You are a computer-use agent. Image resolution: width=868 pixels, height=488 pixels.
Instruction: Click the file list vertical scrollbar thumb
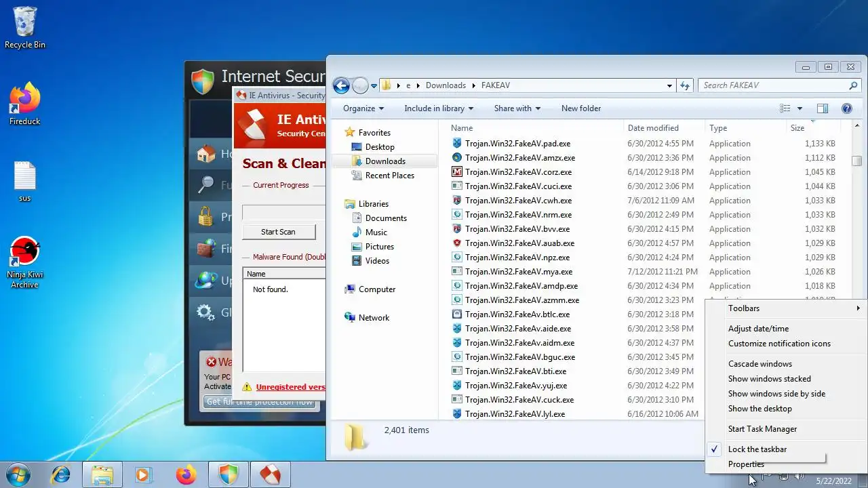857,161
